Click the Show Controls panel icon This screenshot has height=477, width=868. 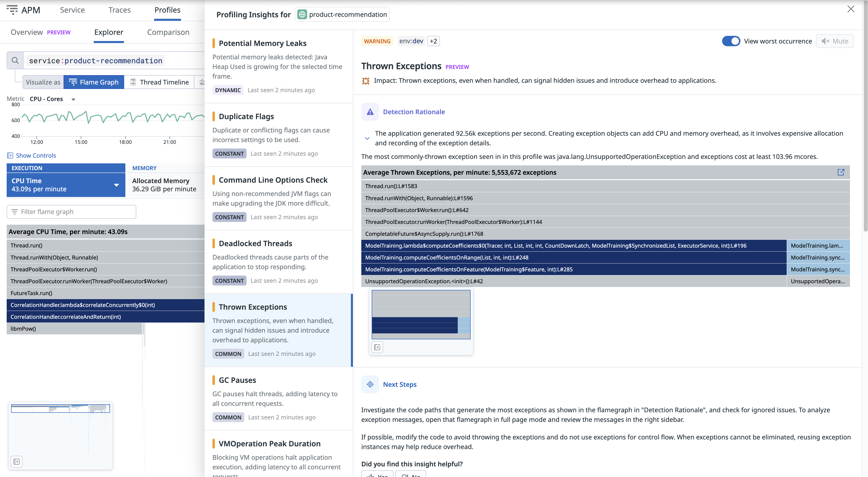pos(10,155)
